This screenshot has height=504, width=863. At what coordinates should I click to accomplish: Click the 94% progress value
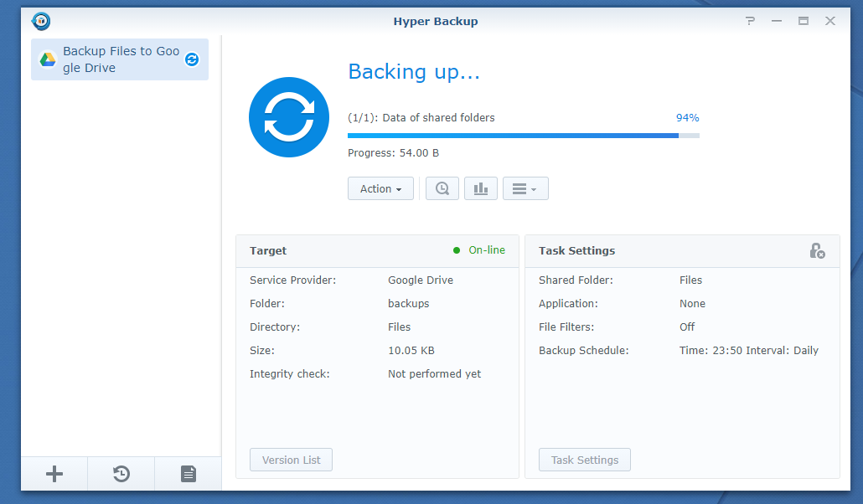pyautogui.click(x=687, y=118)
